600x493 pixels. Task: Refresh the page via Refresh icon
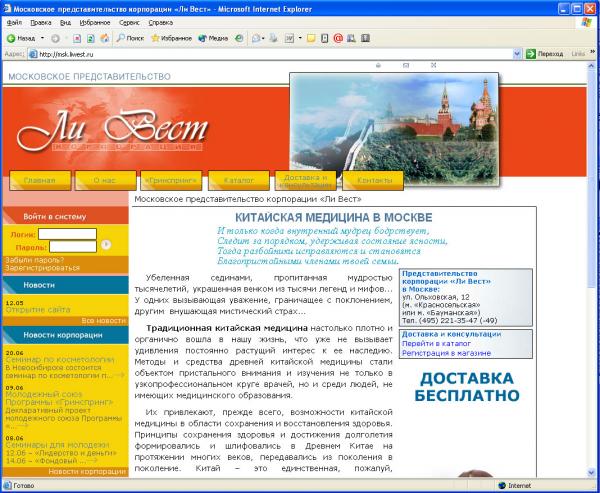pyautogui.click(x=91, y=38)
